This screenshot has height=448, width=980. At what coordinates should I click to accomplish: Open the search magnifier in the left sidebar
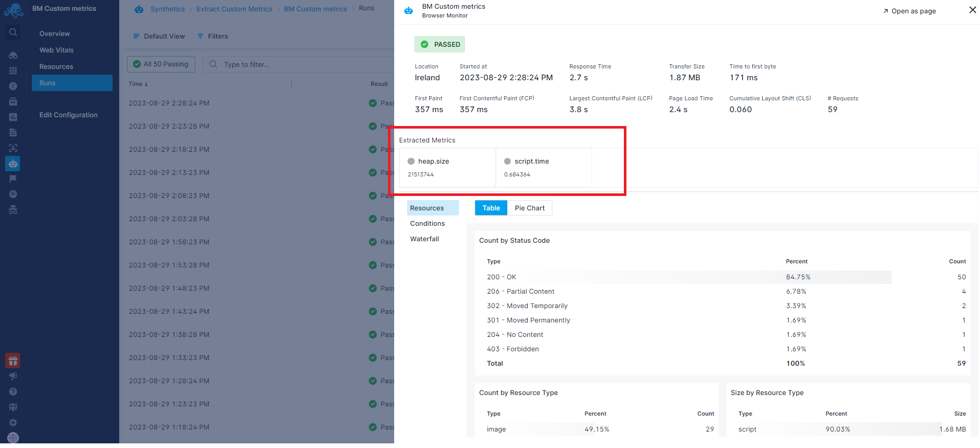13,32
